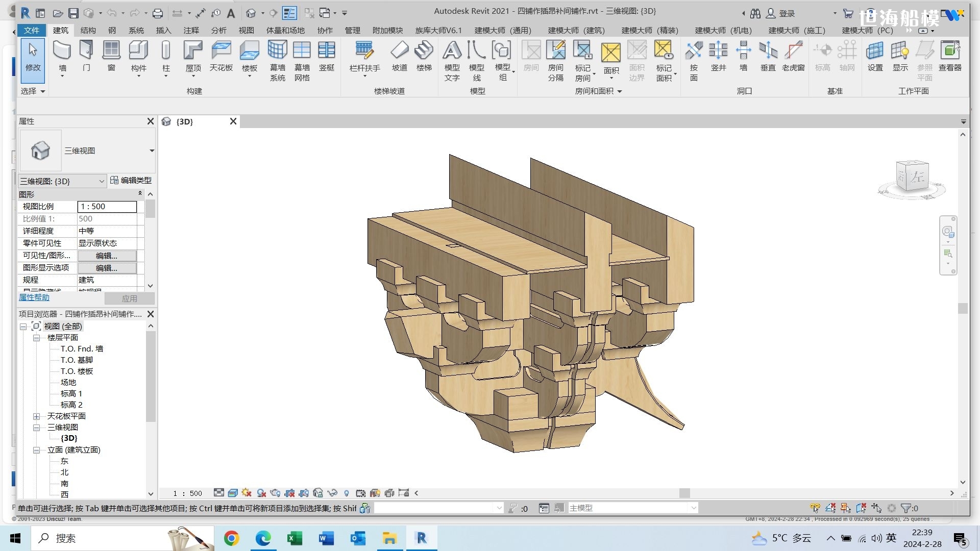Image resolution: width=980 pixels, height=551 pixels.
Task: Click the 修改 (Modify) arrow tool
Action: [x=33, y=60]
